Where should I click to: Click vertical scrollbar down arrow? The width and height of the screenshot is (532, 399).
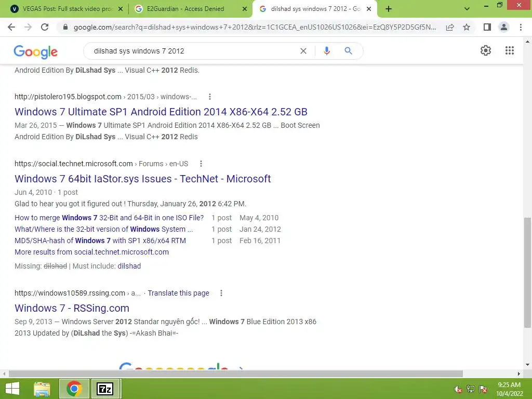click(527, 365)
